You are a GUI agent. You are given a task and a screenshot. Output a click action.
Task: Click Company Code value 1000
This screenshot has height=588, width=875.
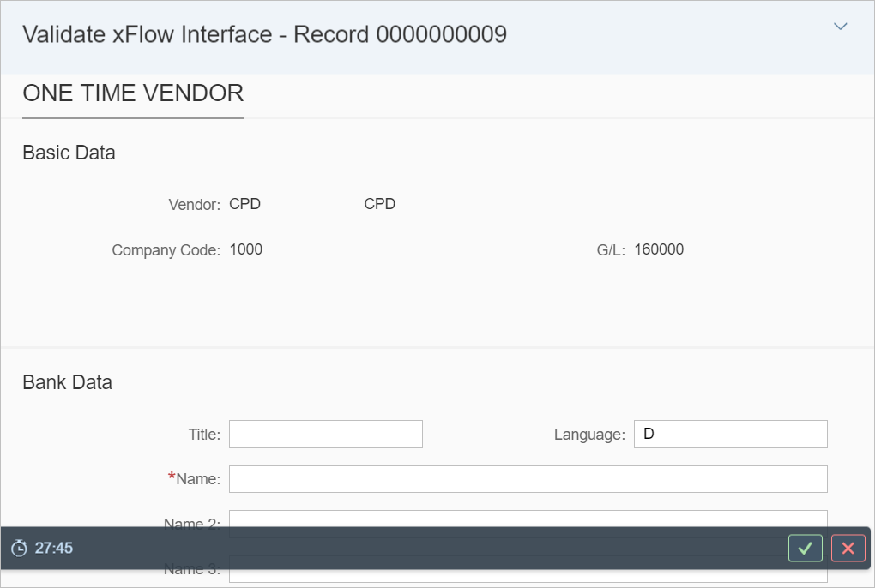point(246,250)
